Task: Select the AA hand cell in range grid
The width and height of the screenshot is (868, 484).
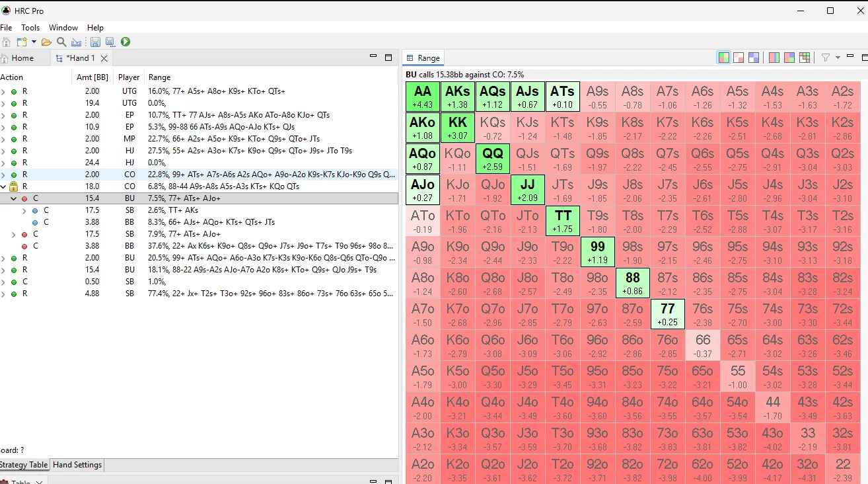Action: (x=422, y=97)
